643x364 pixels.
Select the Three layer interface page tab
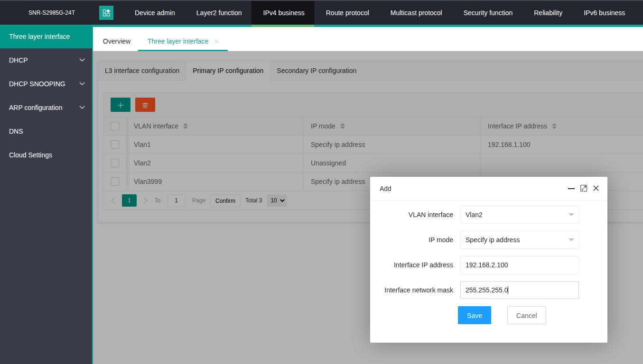pos(178,41)
